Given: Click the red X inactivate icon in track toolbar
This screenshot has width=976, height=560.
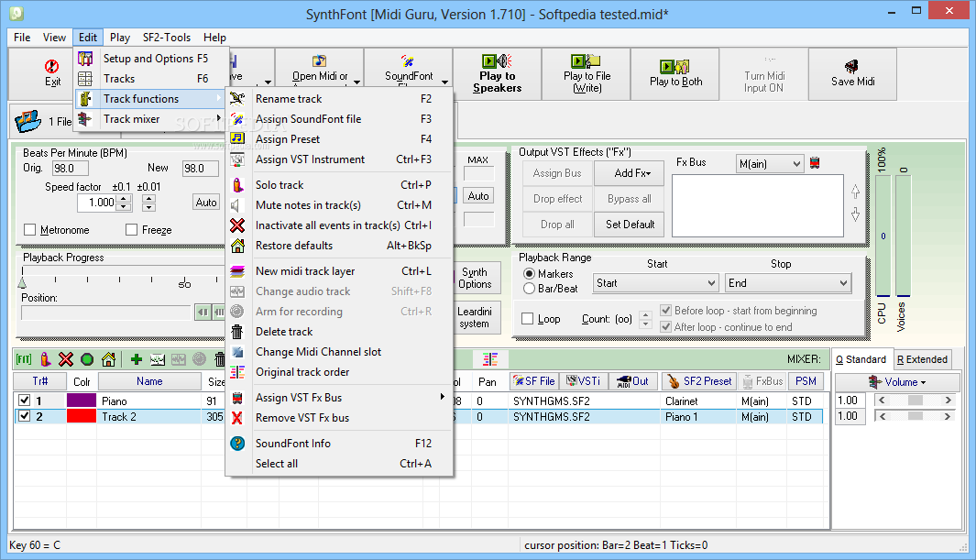Looking at the screenshot, I should click(x=66, y=359).
